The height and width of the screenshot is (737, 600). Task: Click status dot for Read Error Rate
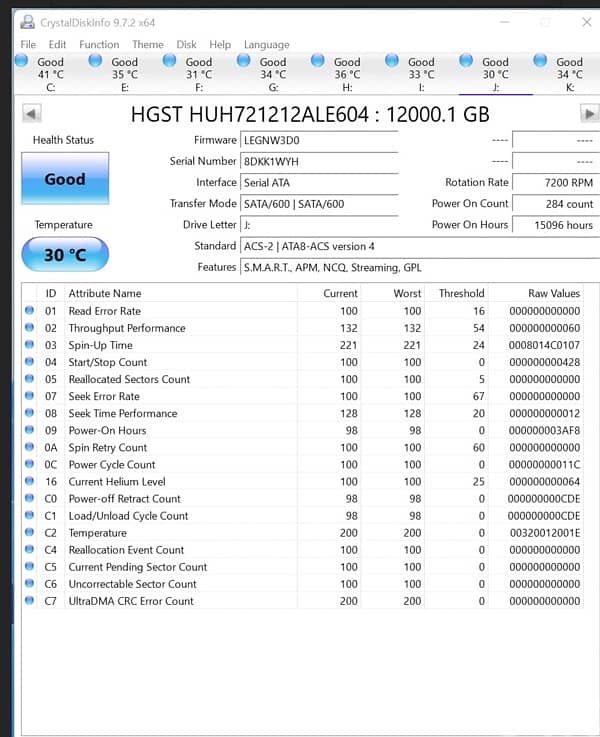(x=29, y=310)
